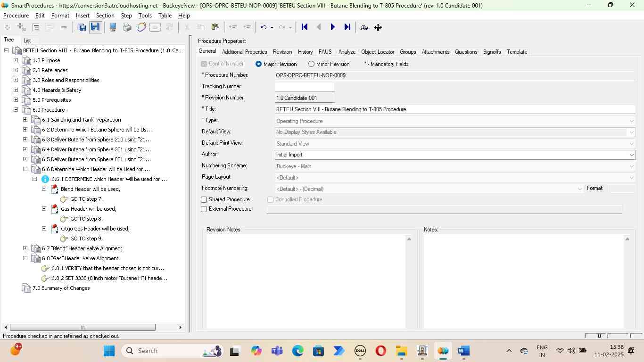Go to next item blue arrow
This screenshot has width=644, height=362.
333,27
